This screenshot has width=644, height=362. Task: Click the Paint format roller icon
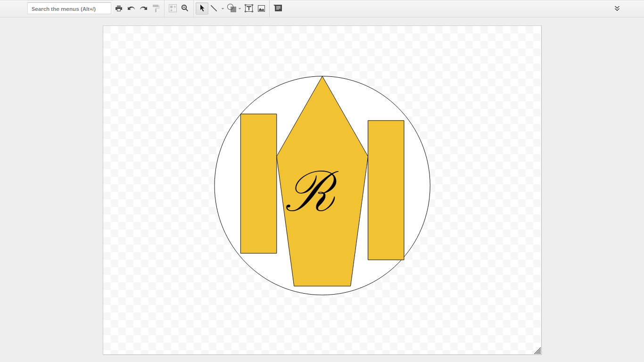coord(156,8)
